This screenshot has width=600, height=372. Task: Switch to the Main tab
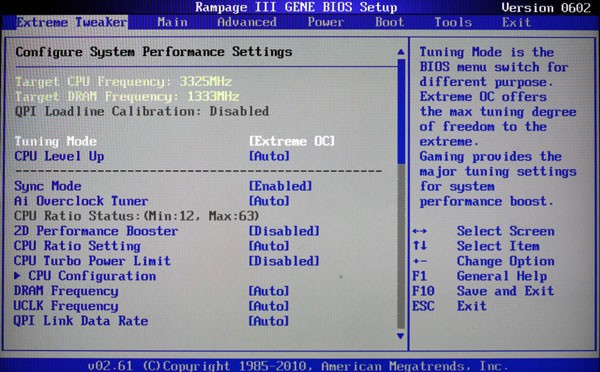click(172, 22)
